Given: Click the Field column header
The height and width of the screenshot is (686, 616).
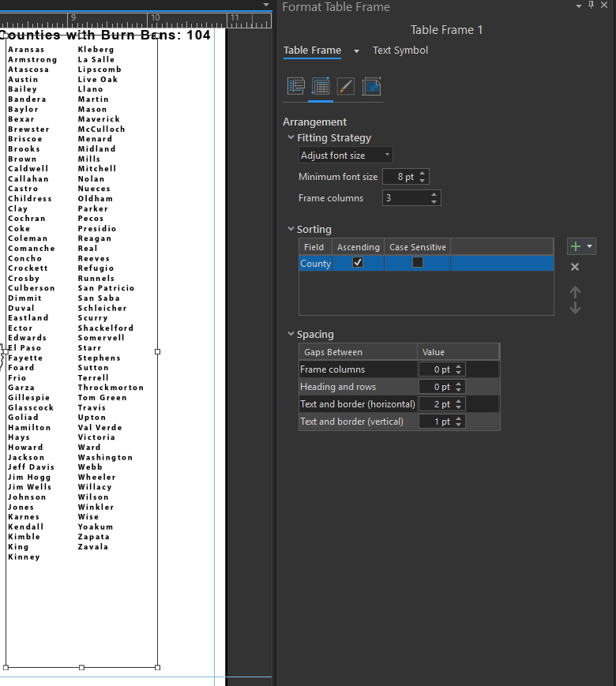Looking at the screenshot, I should point(315,247).
